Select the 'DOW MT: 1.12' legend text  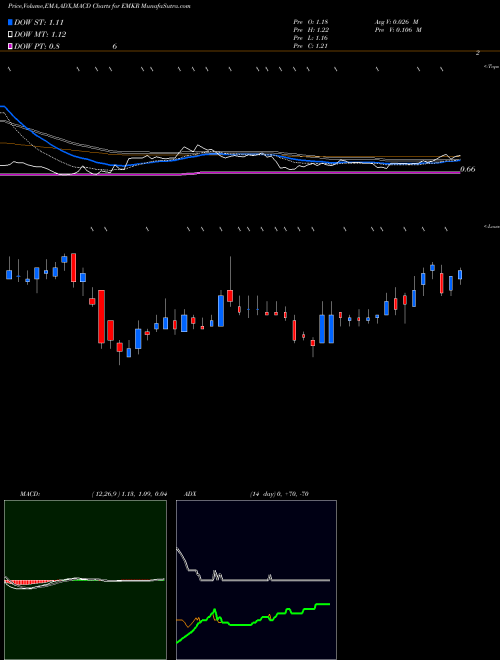(40, 35)
